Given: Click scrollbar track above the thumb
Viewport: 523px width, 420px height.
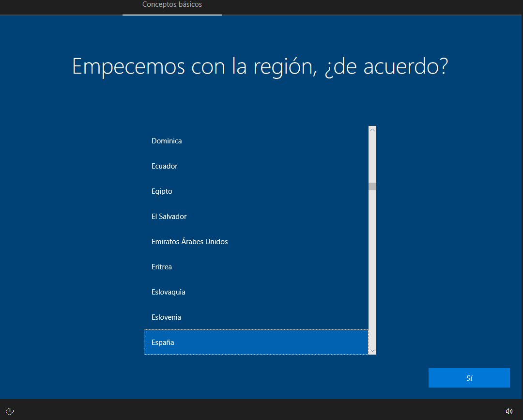Looking at the screenshot, I should (372, 158).
